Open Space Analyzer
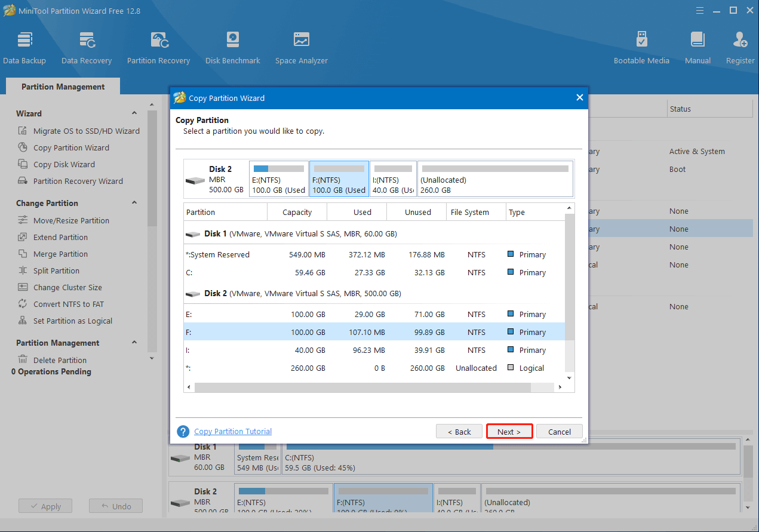The height and width of the screenshot is (532, 759). (x=301, y=48)
